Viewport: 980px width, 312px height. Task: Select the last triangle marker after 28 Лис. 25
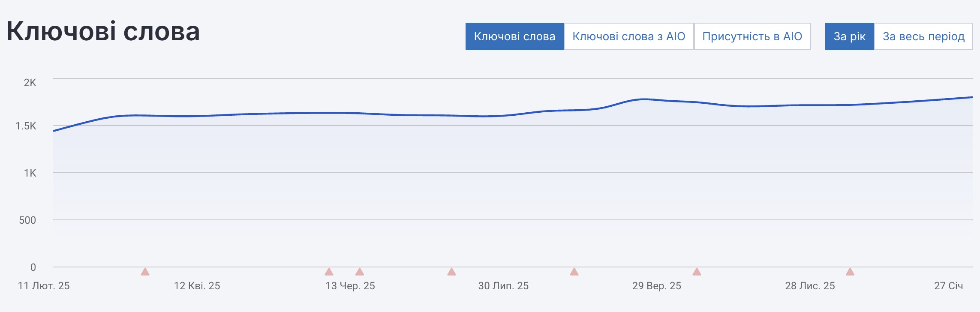[x=850, y=272]
